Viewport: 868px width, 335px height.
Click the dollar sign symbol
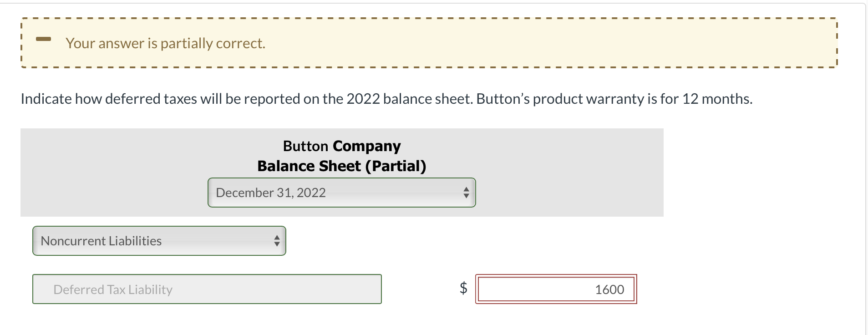click(x=463, y=288)
